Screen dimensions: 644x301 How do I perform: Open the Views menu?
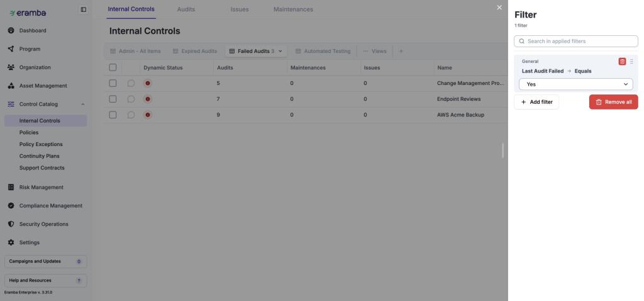[x=375, y=52]
